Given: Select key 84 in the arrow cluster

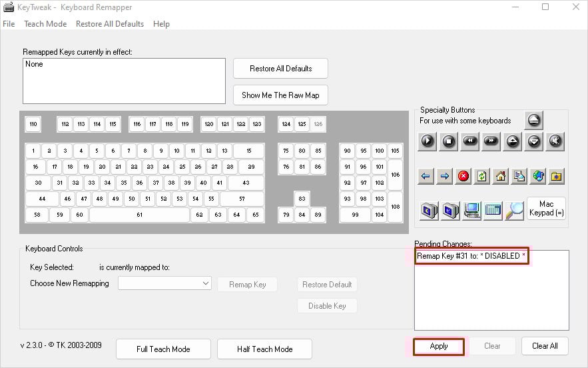Looking at the screenshot, I should 302,215.
